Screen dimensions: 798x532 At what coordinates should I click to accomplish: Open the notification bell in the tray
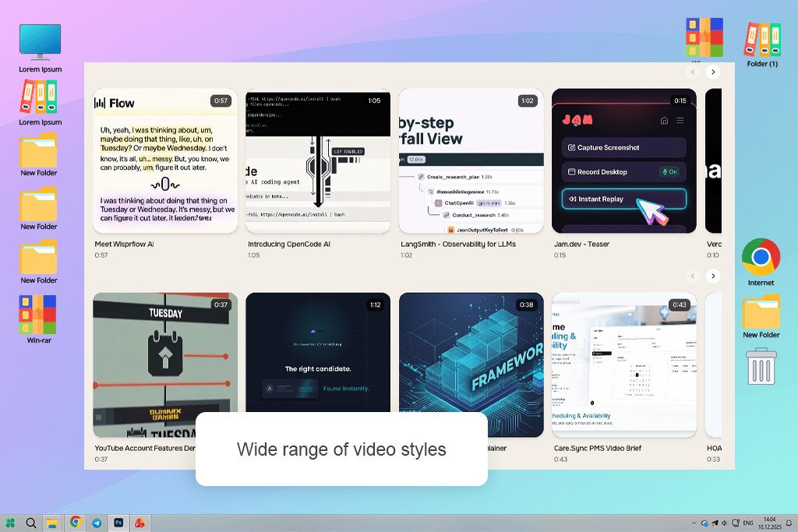click(x=789, y=523)
